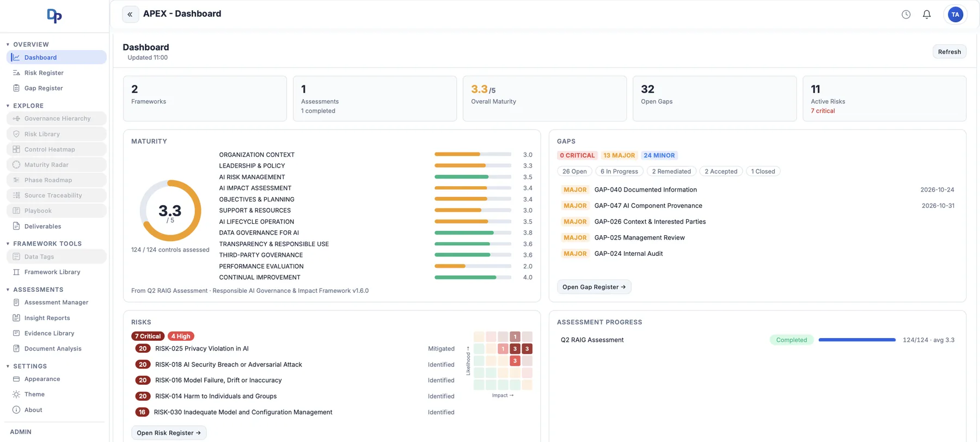Click the Theme sun icon
The height and width of the screenshot is (442, 980).
(x=16, y=395)
